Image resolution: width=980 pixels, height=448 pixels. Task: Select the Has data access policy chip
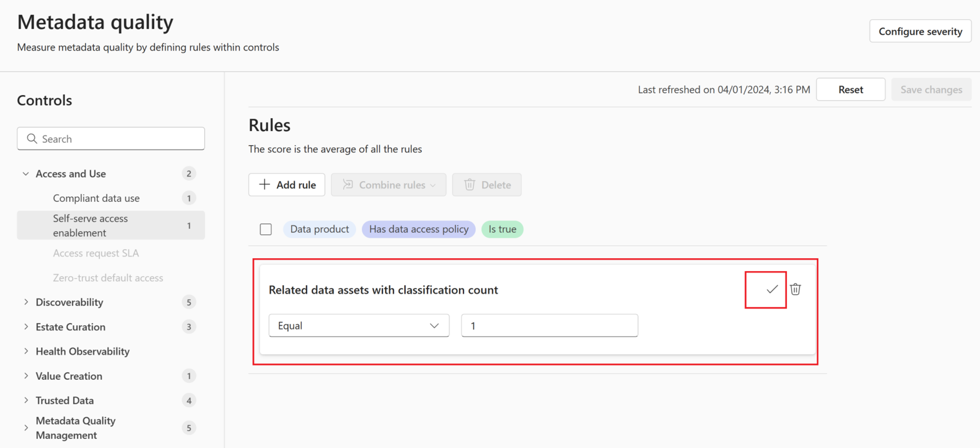418,229
